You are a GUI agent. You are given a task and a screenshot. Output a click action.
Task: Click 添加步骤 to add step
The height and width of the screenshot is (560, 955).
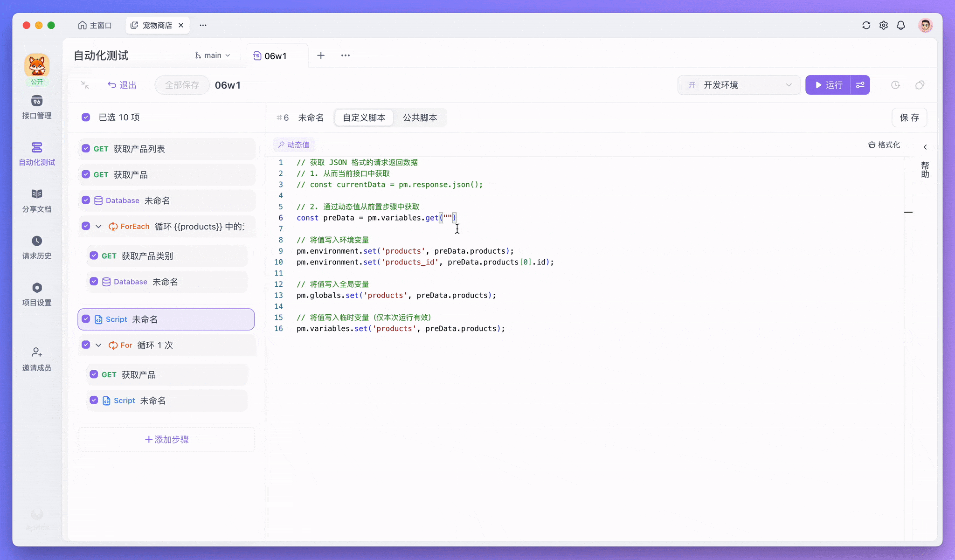(166, 439)
